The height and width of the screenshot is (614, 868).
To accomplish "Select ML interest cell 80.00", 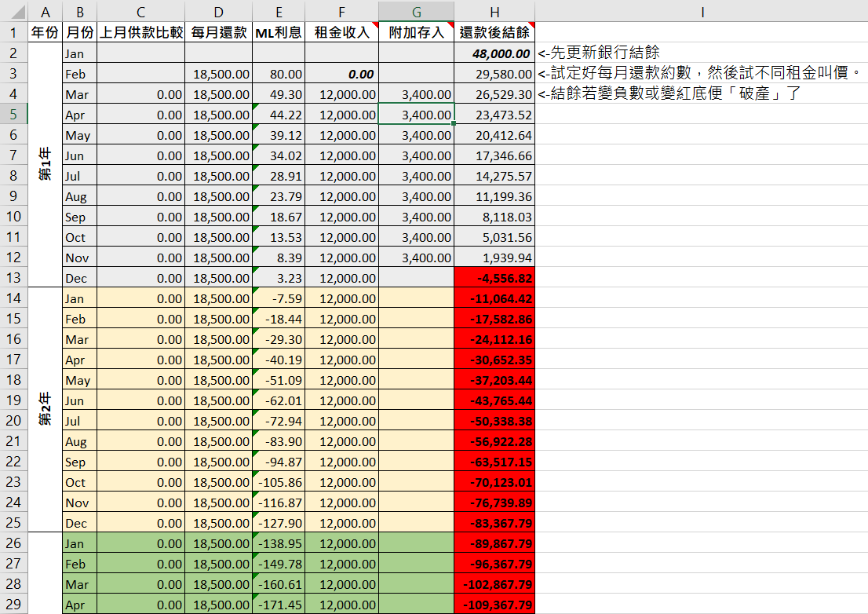I will coord(279,74).
